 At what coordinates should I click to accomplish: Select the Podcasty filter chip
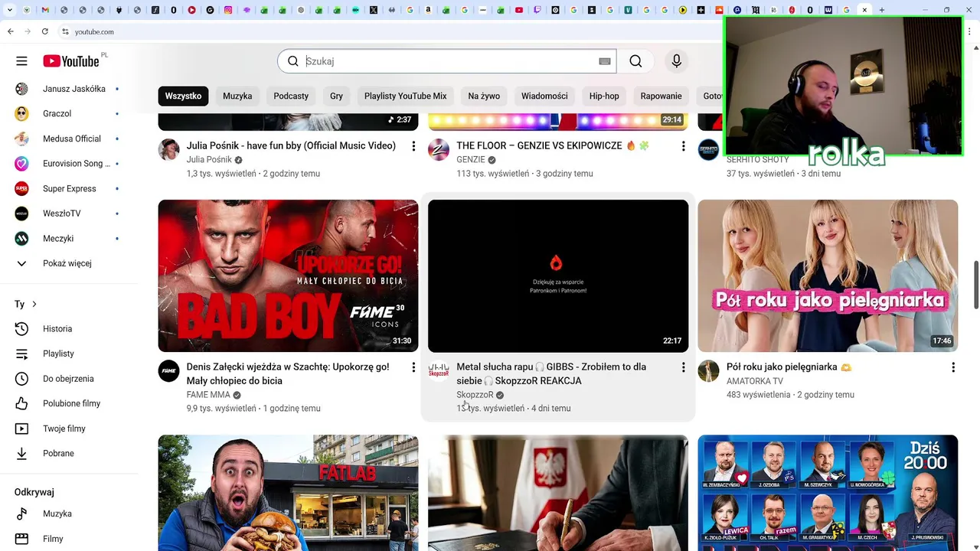291,96
